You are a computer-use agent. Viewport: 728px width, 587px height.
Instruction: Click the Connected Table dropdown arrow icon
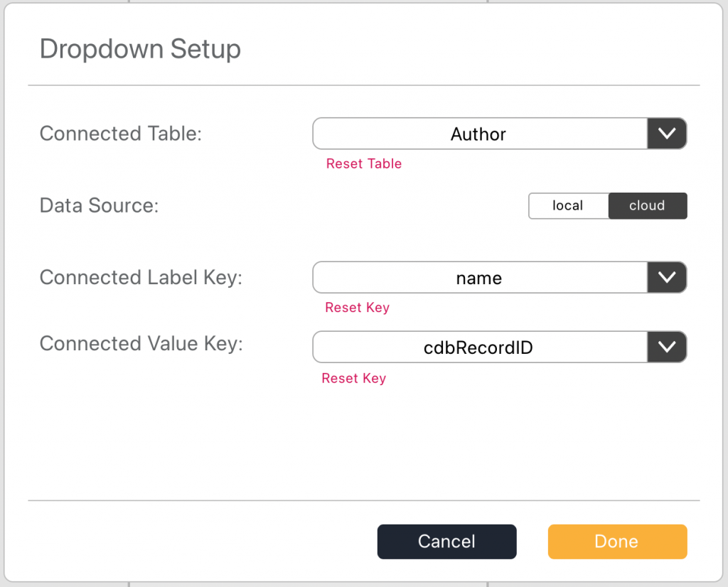pyautogui.click(x=667, y=134)
